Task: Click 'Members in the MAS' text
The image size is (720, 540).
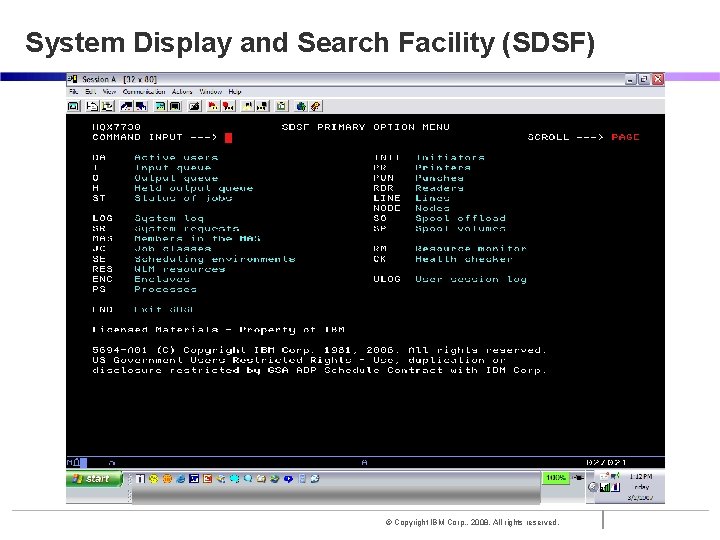Action: point(197,238)
